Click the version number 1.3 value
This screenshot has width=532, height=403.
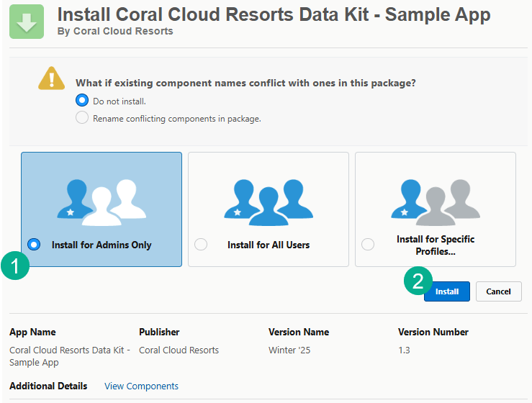405,350
